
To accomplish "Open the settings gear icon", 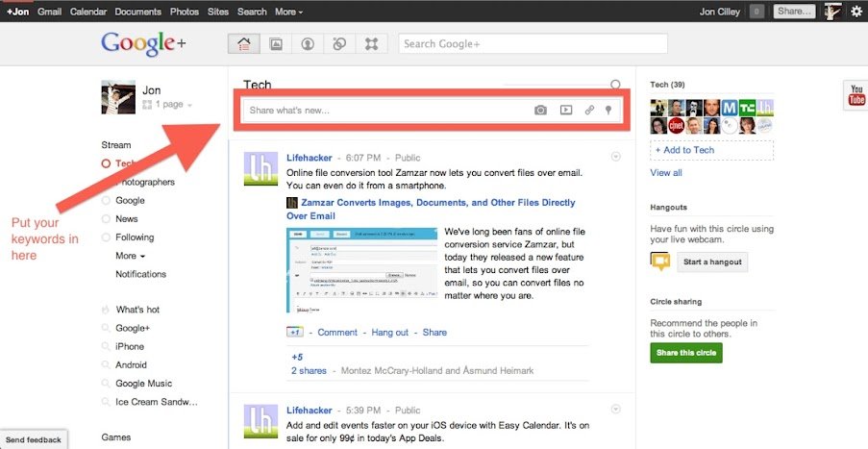I will tap(856, 12).
